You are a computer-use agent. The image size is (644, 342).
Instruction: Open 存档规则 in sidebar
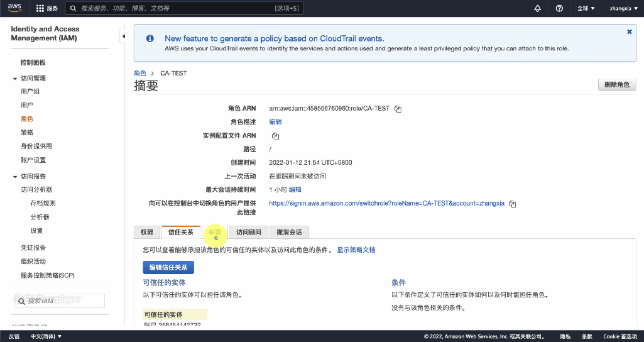pyautogui.click(x=43, y=203)
